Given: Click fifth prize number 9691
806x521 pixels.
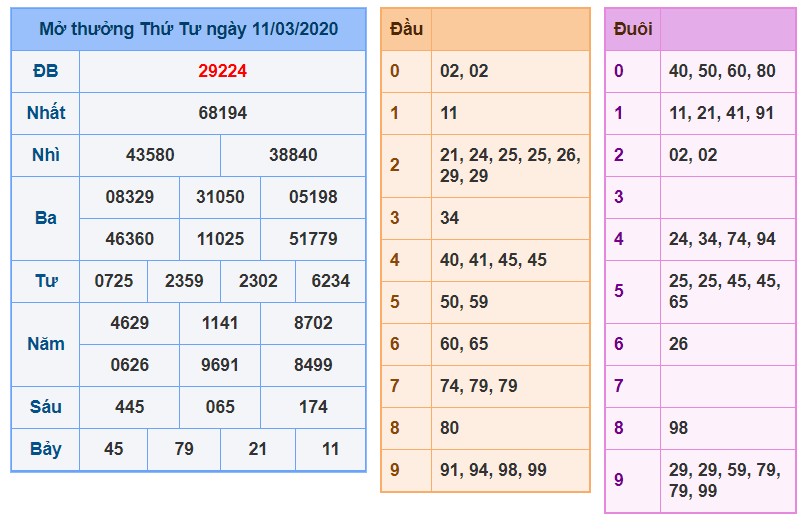Looking at the screenshot, I should (x=220, y=365).
